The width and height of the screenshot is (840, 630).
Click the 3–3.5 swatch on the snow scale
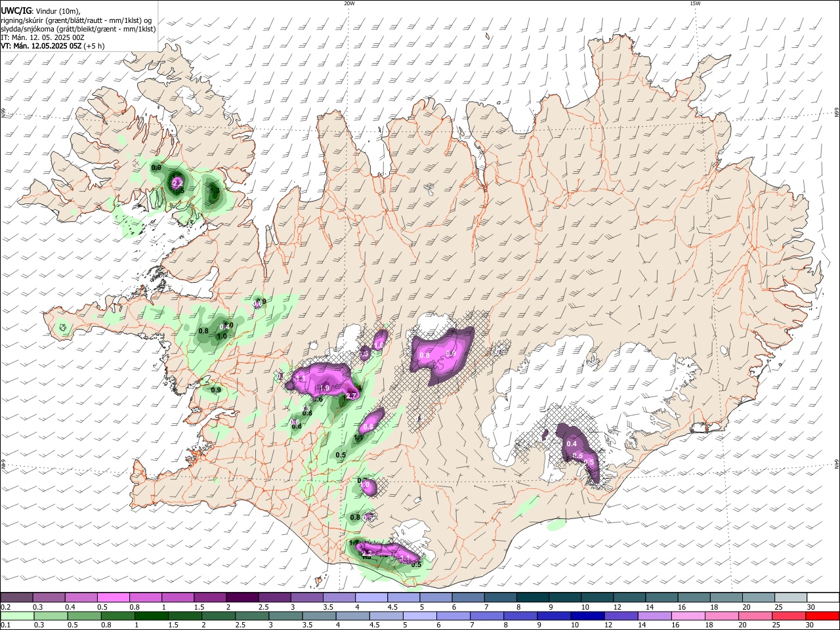[x=306, y=597]
